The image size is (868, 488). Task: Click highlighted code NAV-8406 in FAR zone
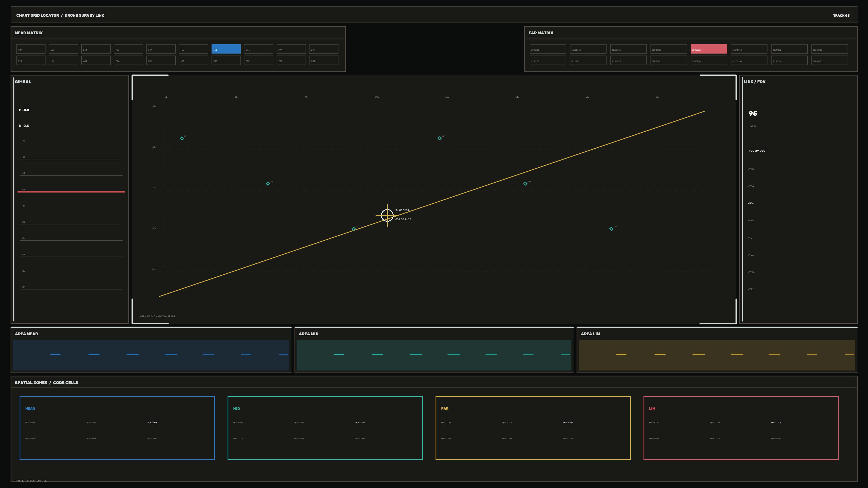pos(568,423)
